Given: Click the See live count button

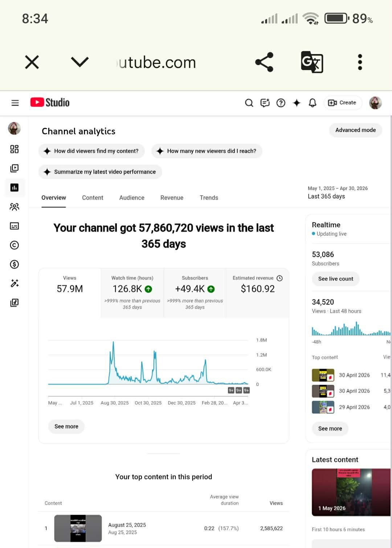Looking at the screenshot, I should click(x=336, y=279).
